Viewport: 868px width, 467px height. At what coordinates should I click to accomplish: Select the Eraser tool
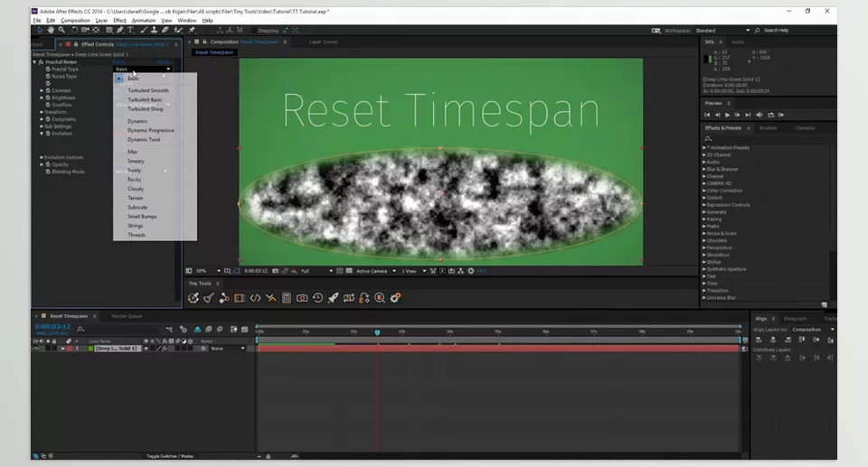165,30
